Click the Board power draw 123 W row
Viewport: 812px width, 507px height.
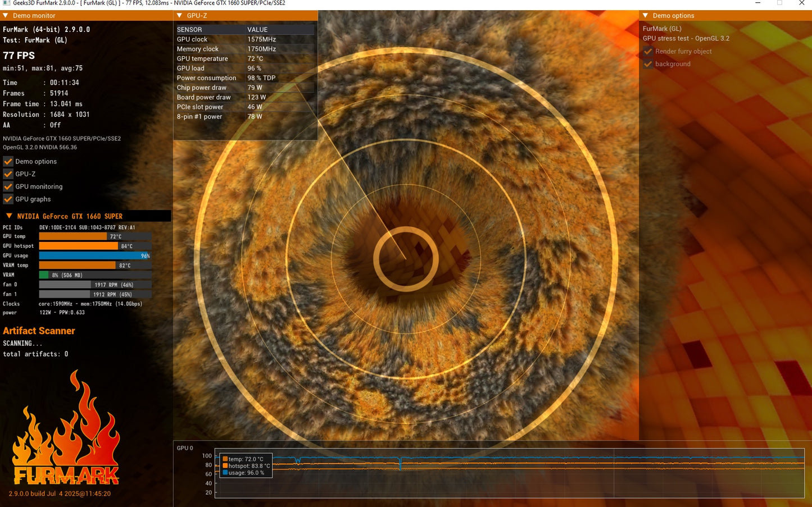[x=245, y=97]
